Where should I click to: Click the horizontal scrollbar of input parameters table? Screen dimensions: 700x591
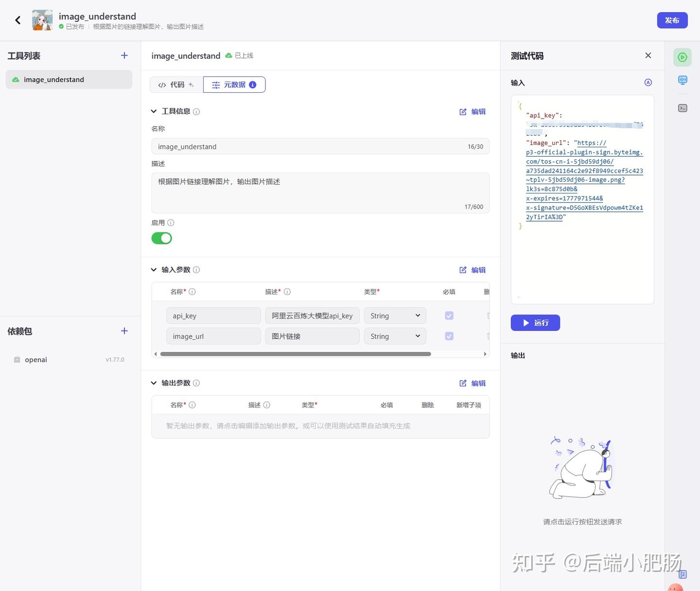point(296,354)
